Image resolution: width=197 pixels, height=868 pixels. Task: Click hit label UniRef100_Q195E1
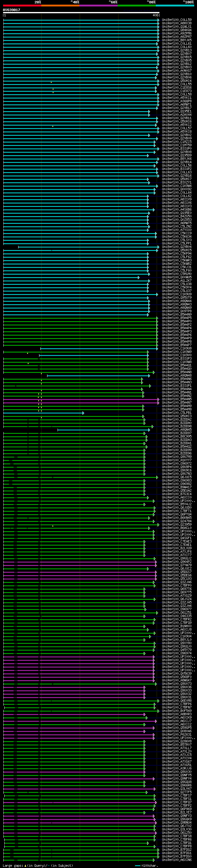pos(177,111)
